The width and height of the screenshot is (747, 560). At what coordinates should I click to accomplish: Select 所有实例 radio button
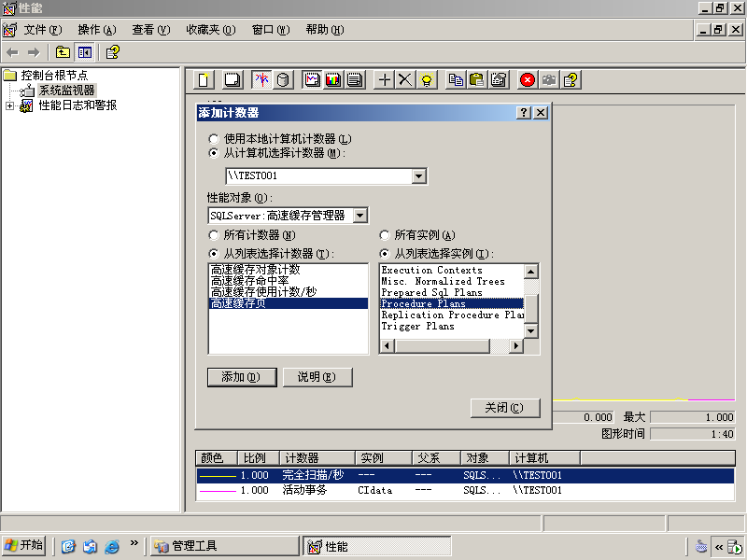pyautogui.click(x=385, y=235)
